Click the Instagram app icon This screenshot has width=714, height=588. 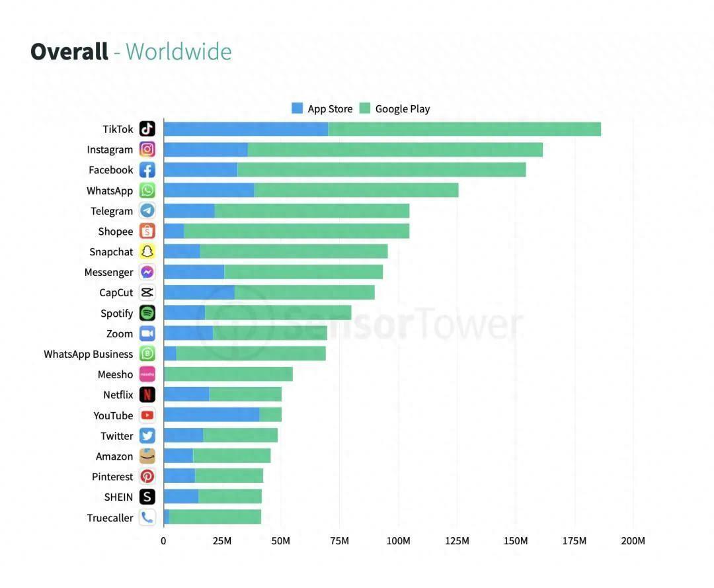click(x=147, y=149)
